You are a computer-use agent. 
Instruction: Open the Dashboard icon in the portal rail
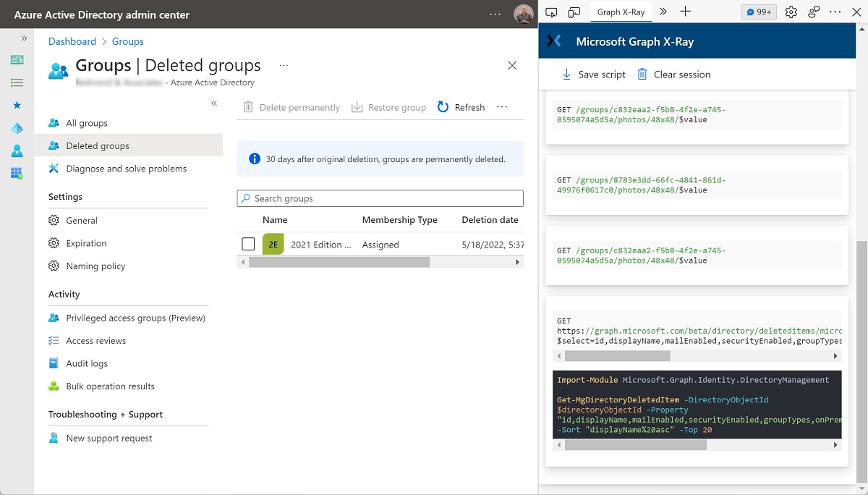tap(17, 60)
